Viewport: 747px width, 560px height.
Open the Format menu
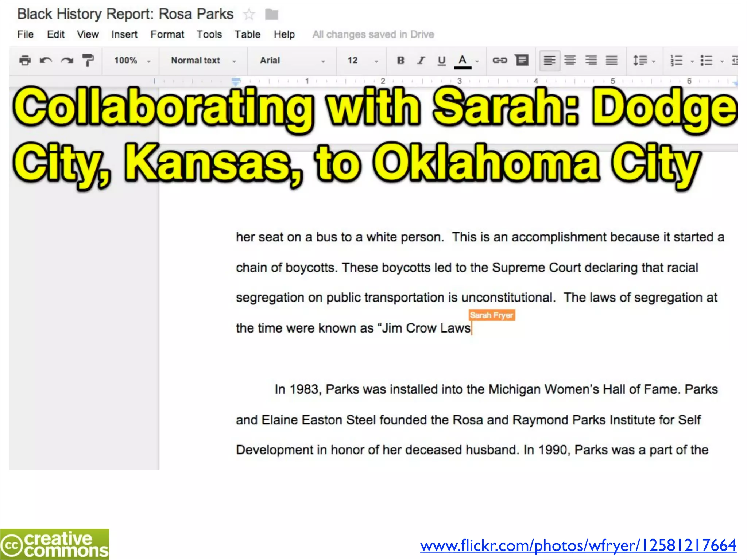tap(167, 34)
